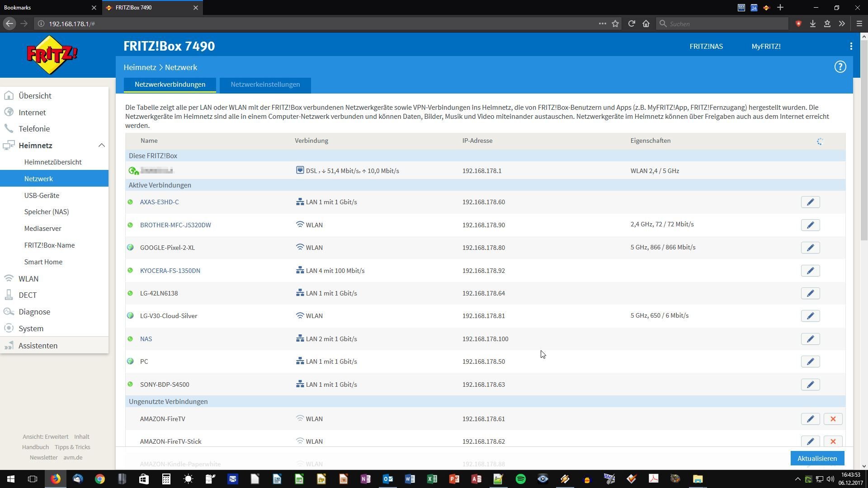Open Chrome from the taskbar
Viewport: 868px width, 488px height.
click(99, 479)
